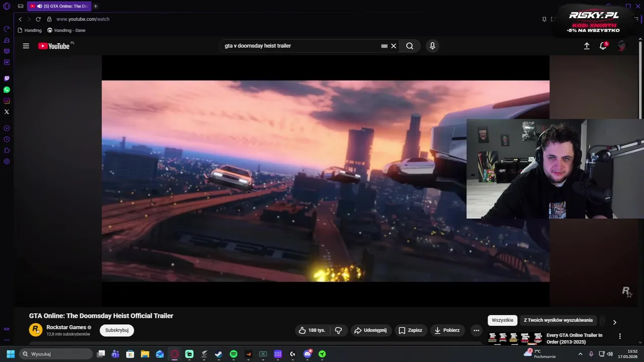Open the YouTube hamburger guide menu
Image resolution: width=644 pixels, height=362 pixels.
click(26, 46)
